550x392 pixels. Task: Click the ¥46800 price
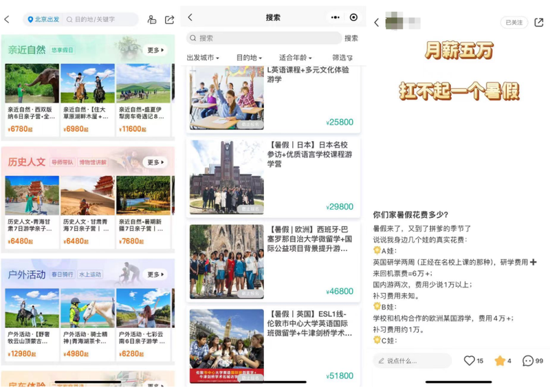pyautogui.click(x=340, y=292)
